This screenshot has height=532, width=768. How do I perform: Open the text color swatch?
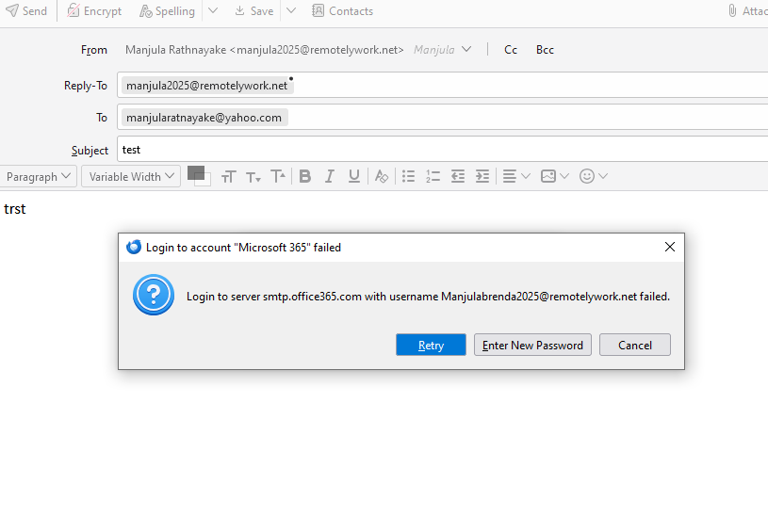195,172
